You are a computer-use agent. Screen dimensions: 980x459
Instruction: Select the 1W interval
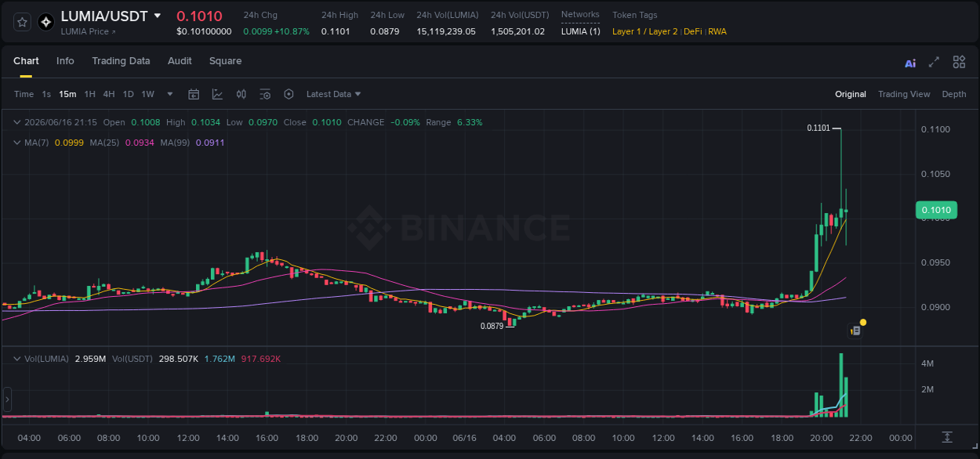pyautogui.click(x=147, y=94)
